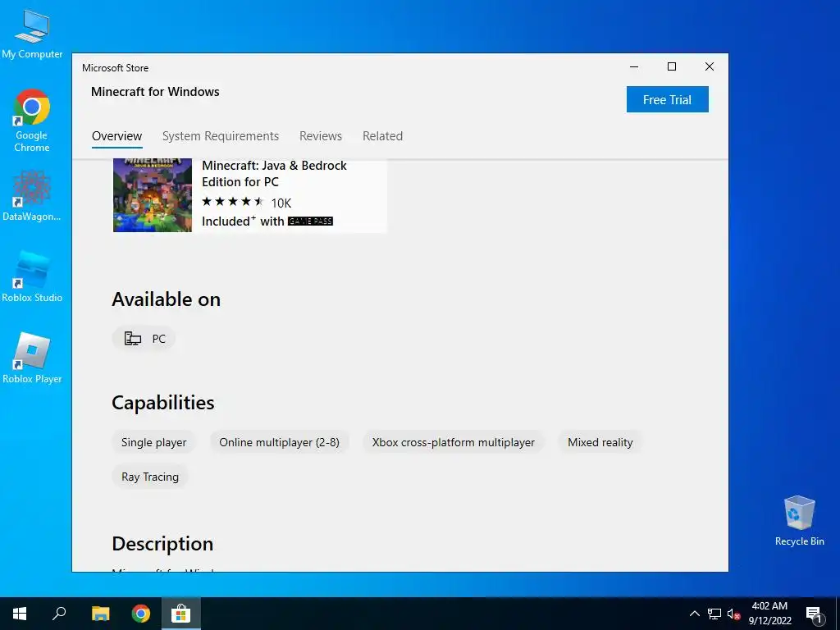This screenshot has width=840, height=630.
Task: Click the Free Trial button
Action: (x=668, y=99)
